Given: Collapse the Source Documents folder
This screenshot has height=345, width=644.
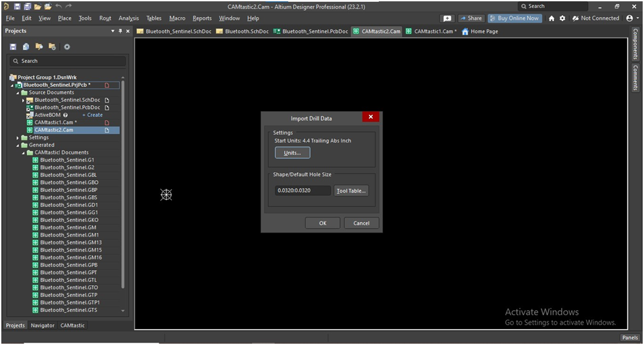Looking at the screenshot, I should pyautogui.click(x=18, y=93).
